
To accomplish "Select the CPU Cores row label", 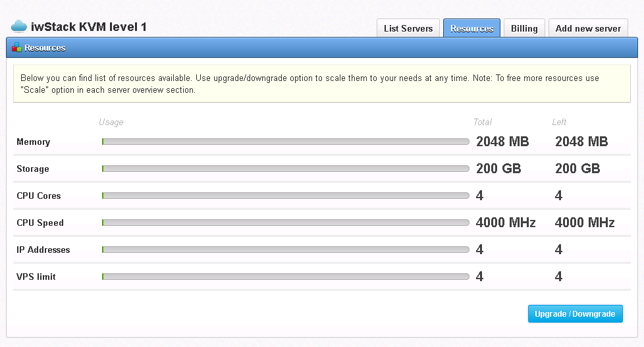I will tap(39, 196).
